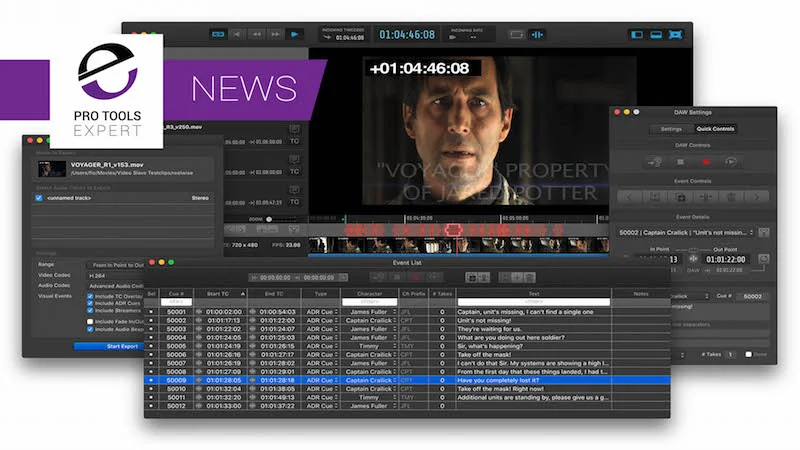Screen dimensions: 800x450
Task: Click the fast-forward button in the player toolbar
Action: tap(276, 34)
